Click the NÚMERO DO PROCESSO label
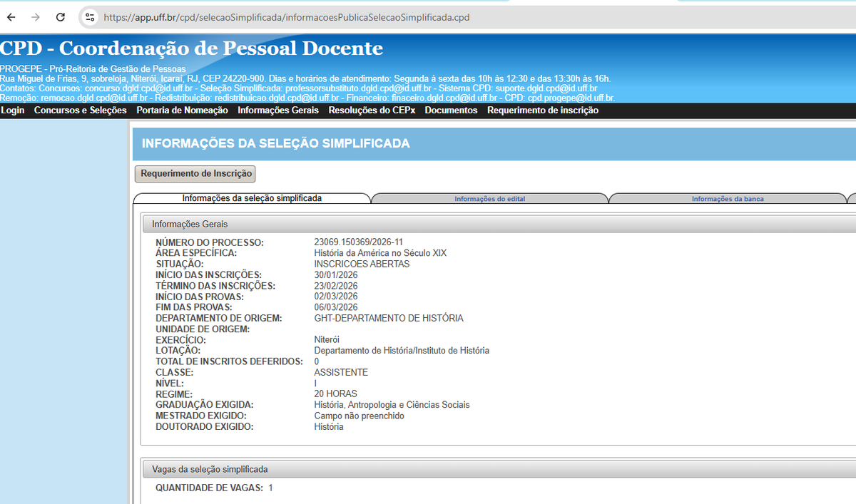Image resolution: width=856 pixels, height=504 pixels. [x=210, y=243]
